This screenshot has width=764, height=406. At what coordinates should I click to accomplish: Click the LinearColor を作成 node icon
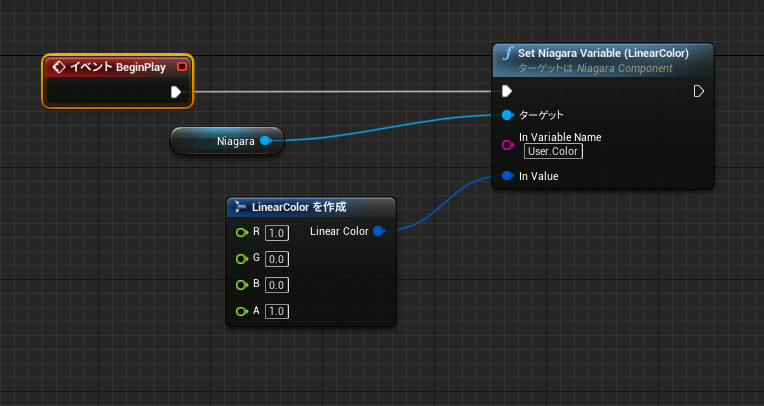pos(240,207)
